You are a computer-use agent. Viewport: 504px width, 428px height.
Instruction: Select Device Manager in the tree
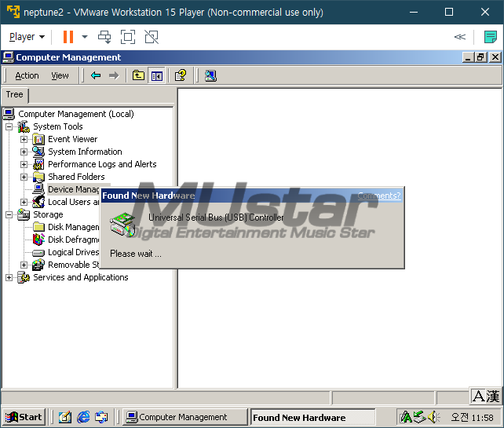[x=74, y=189]
